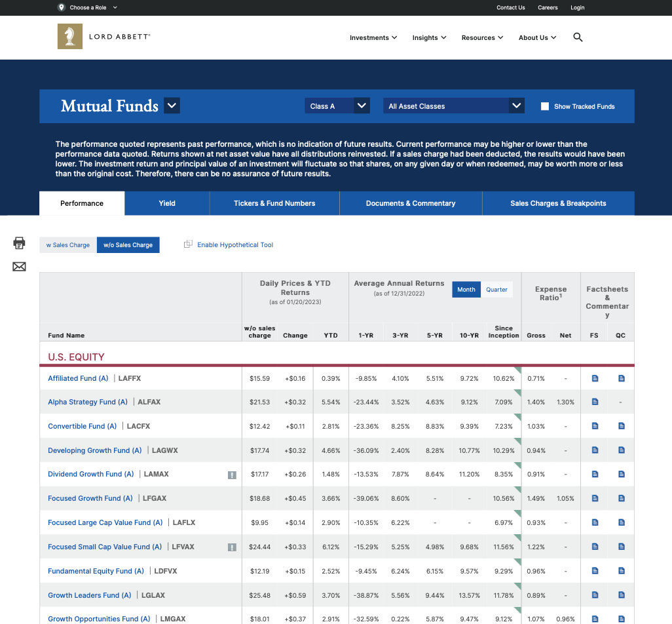Switch to Documents & Commentary tab

(x=411, y=203)
